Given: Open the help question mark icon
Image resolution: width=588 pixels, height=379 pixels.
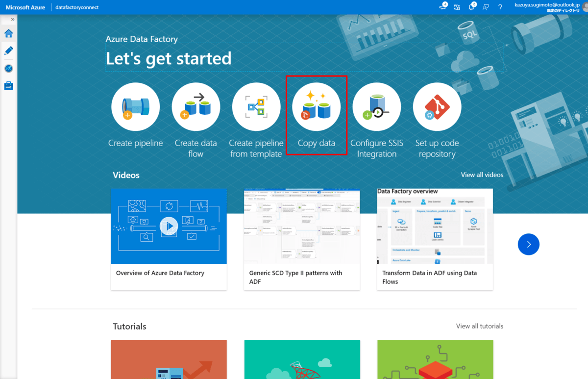Looking at the screenshot, I should pyautogui.click(x=500, y=7).
